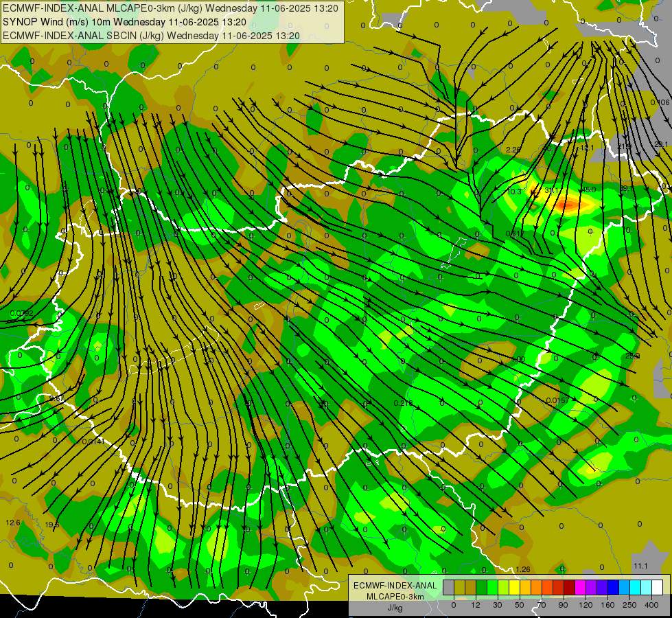Click the ECMWF-INDEX-ANAL legend title

(x=395, y=586)
